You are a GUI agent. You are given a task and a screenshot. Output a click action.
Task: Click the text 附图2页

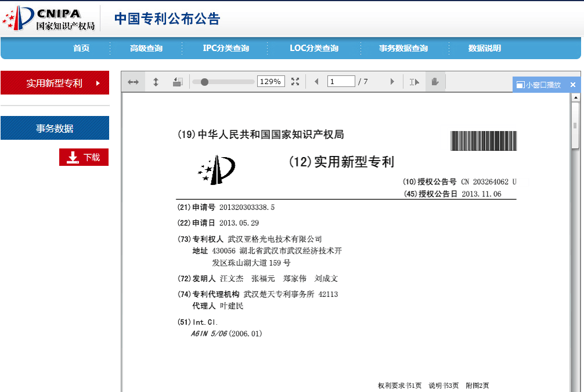click(477, 386)
